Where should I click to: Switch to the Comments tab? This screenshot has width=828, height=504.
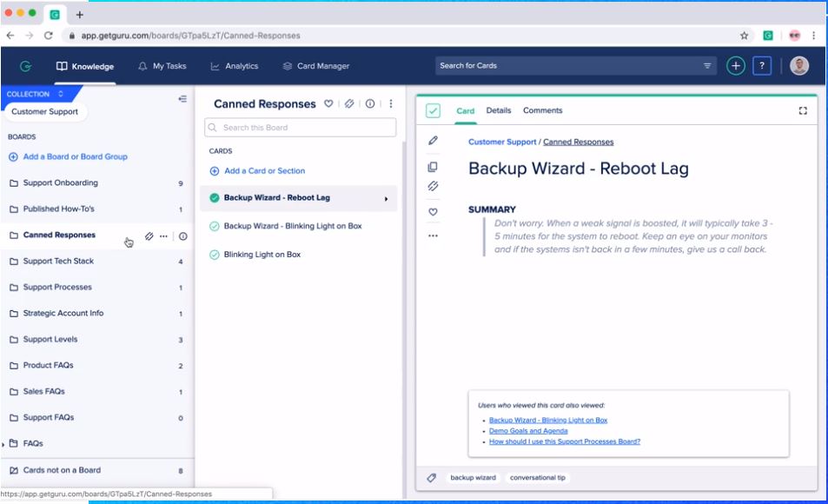542,110
